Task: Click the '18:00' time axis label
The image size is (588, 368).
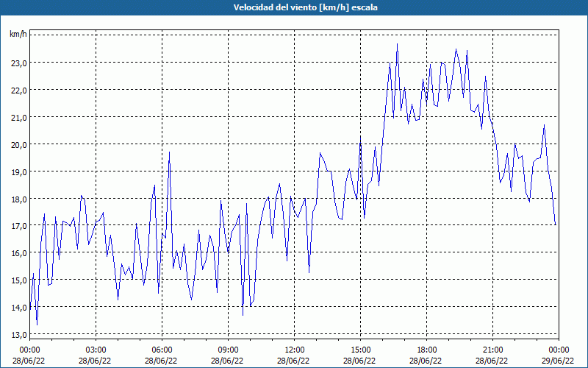Action: click(427, 350)
